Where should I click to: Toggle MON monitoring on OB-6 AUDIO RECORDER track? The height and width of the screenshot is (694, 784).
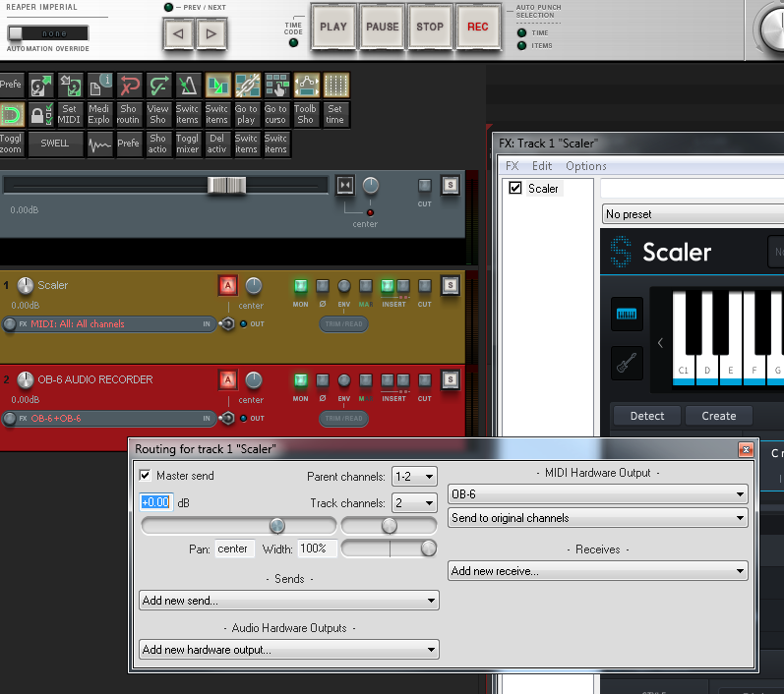tap(300, 379)
